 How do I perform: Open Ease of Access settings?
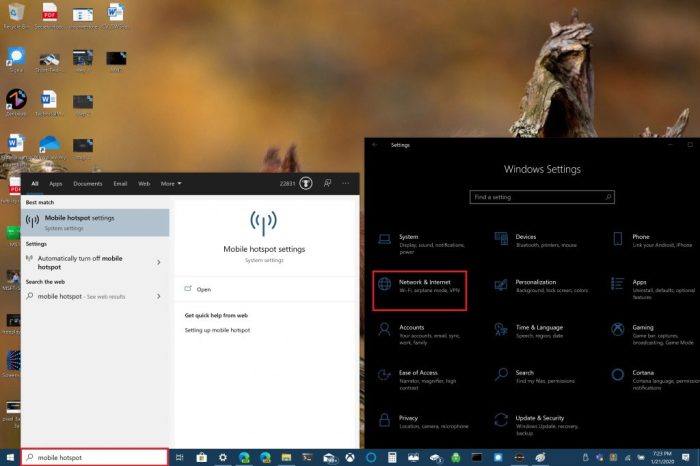tap(418, 376)
